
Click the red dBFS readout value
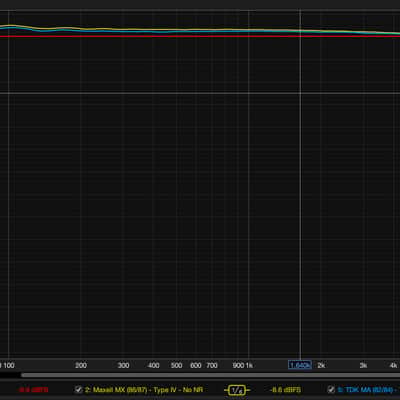point(33,389)
